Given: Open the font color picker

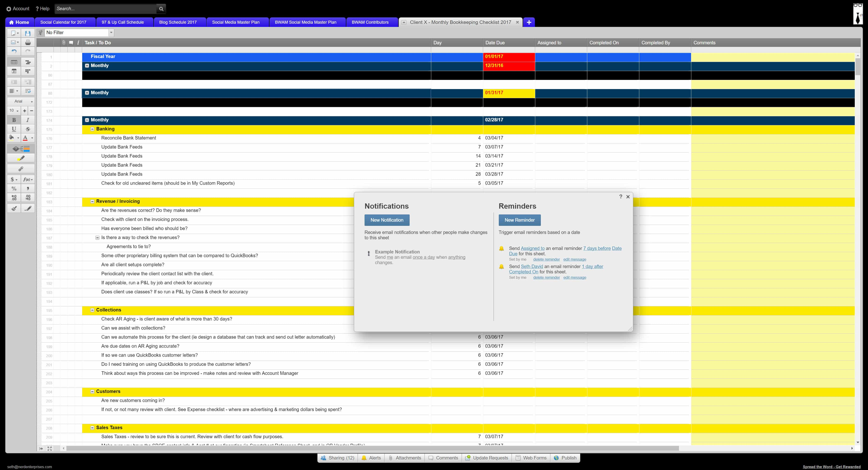Looking at the screenshot, I should pyautogui.click(x=32, y=138).
